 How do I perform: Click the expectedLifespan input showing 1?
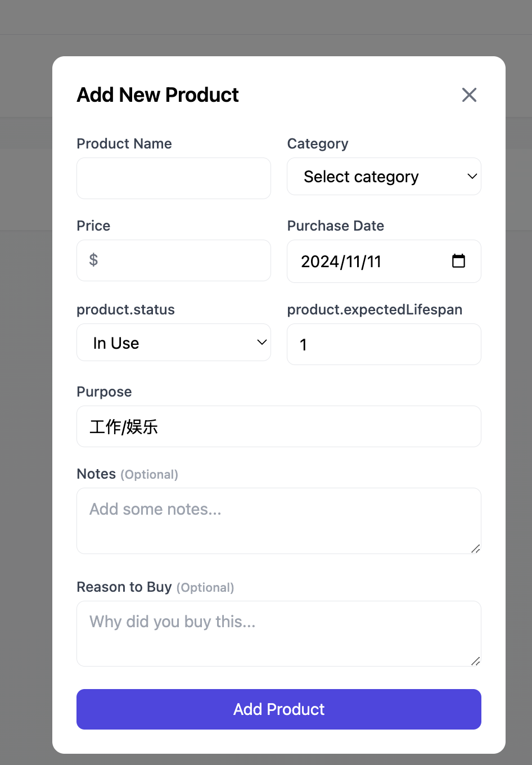click(x=384, y=344)
